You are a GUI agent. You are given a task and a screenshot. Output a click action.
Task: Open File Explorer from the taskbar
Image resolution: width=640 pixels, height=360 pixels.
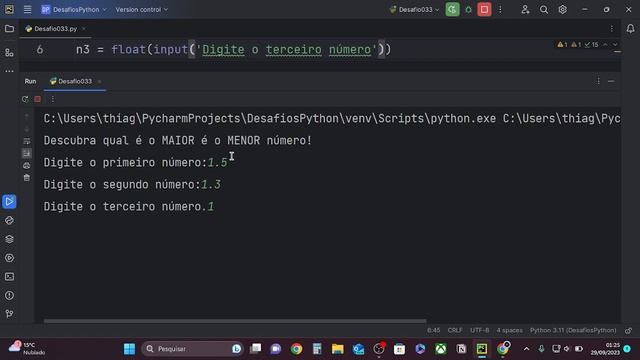(338, 349)
